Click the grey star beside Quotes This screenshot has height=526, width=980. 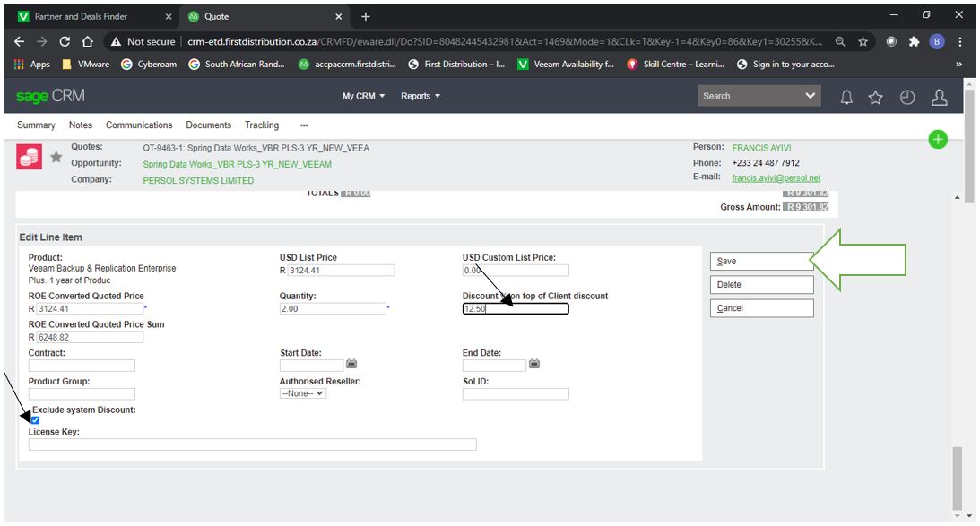tap(56, 157)
